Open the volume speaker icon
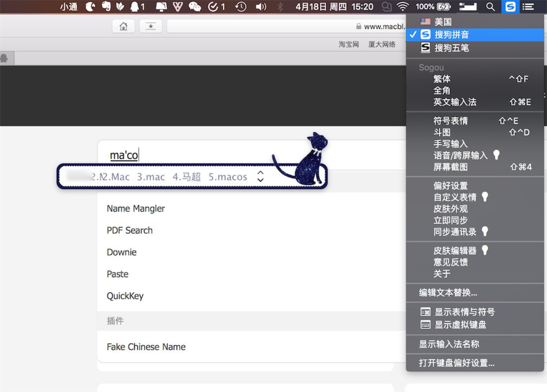Screen dimensions: 547x392 click(x=261, y=7)
